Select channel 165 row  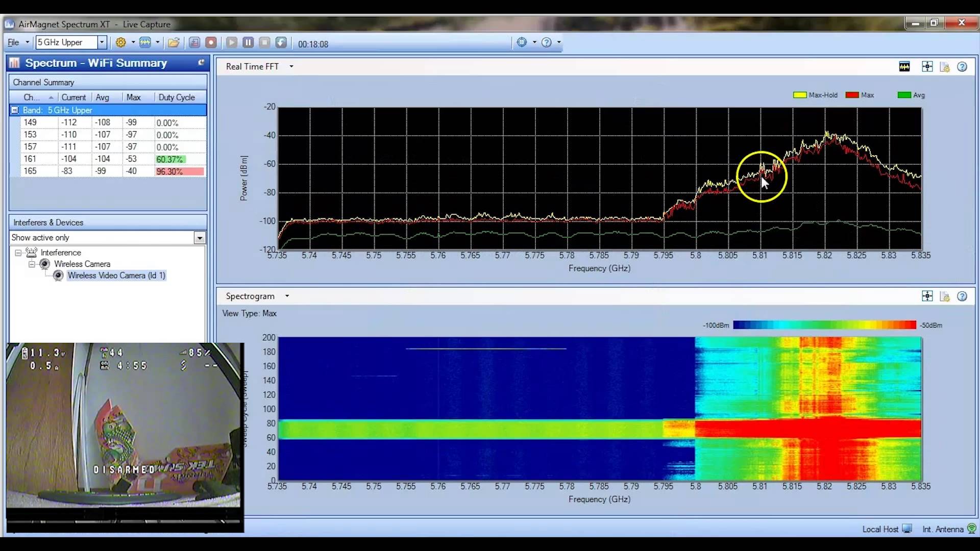point(113,171)
